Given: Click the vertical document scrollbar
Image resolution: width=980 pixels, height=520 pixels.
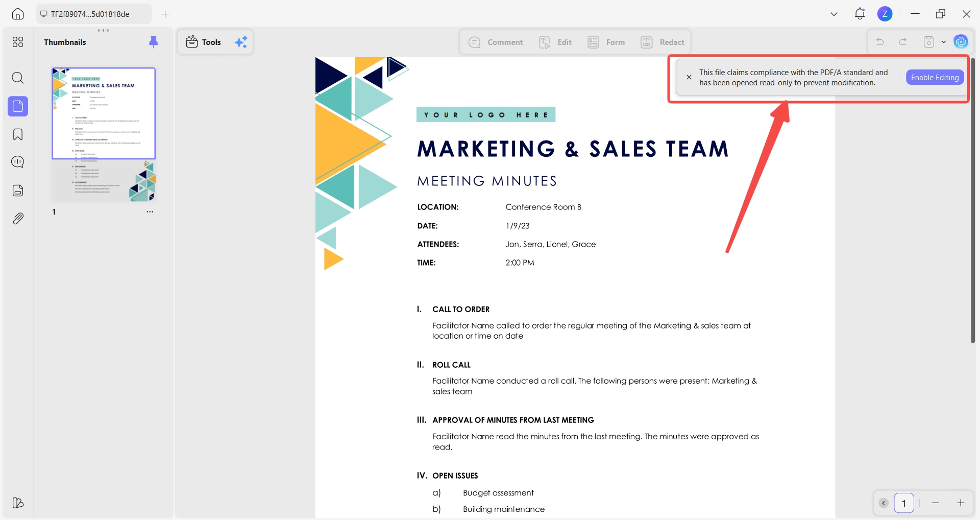Looking at the screenshot, I should 972,200.
